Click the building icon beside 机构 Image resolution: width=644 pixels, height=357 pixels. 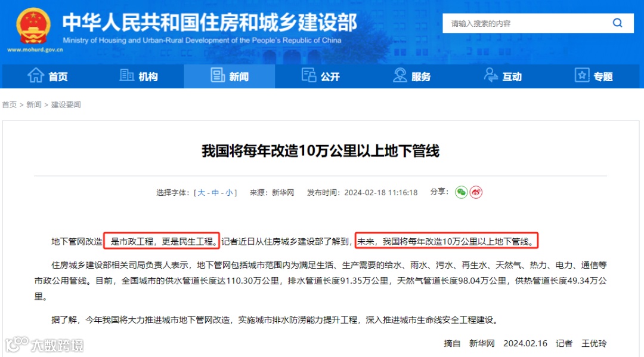coord(126,75)
